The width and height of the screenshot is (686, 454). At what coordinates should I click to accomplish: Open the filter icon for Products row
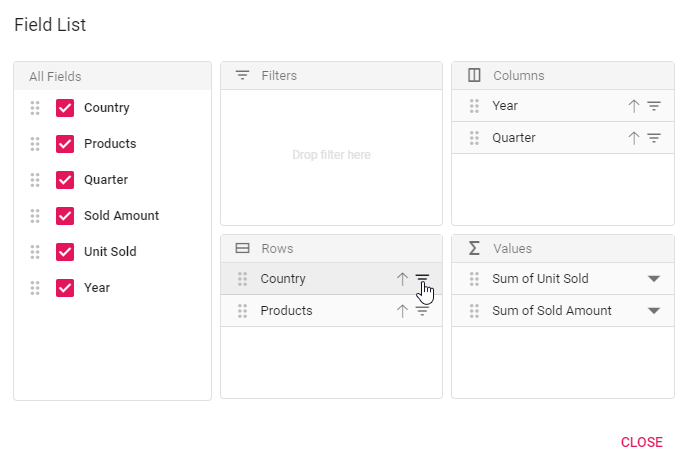(x=422, y=311)
